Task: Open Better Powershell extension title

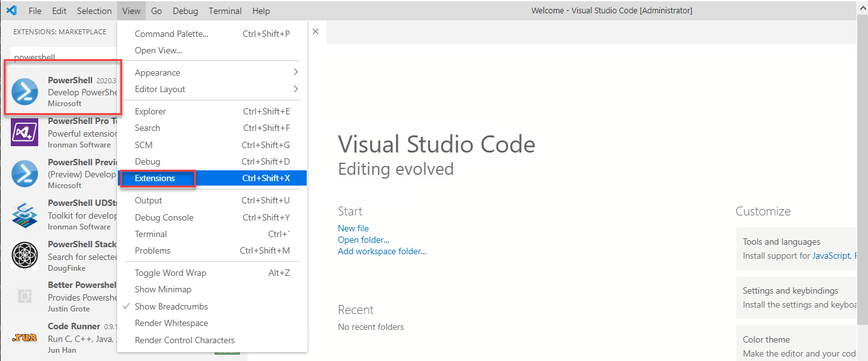Action: [x=82, y=285]
